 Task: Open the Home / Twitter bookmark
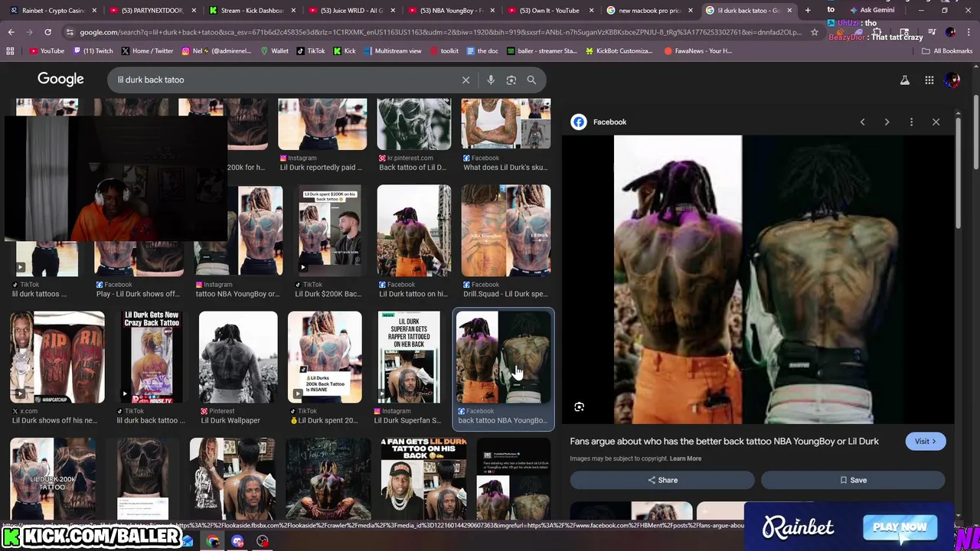point(147,51)
